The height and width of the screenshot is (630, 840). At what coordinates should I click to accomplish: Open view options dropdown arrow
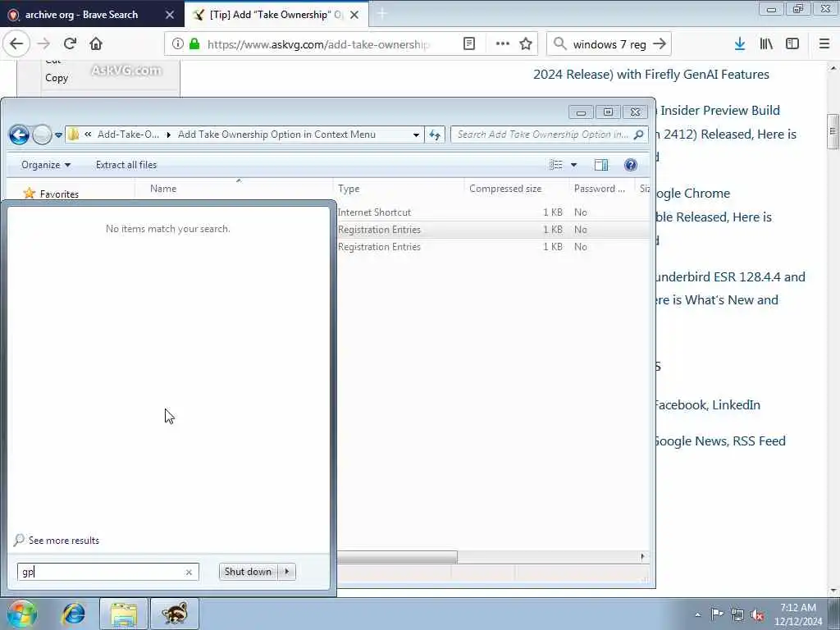tap(573, 165)
